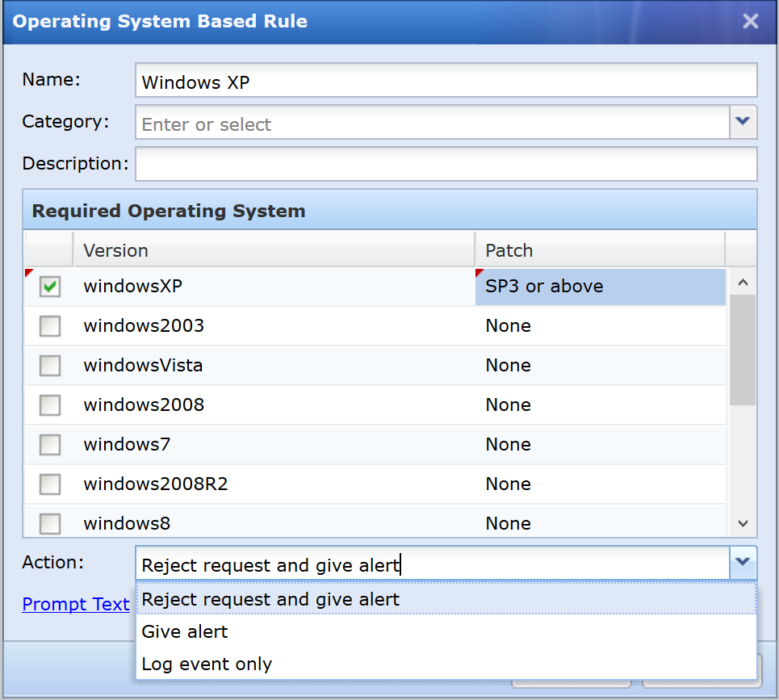
Task: Click the Patch cell for windows7
Action: coord(600,445)
